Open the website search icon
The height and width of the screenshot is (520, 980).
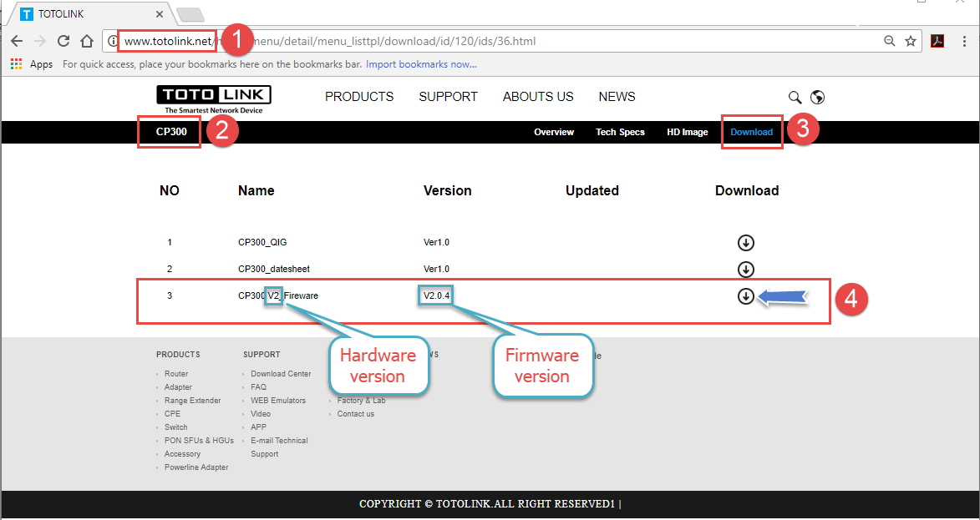coord(795,97)
